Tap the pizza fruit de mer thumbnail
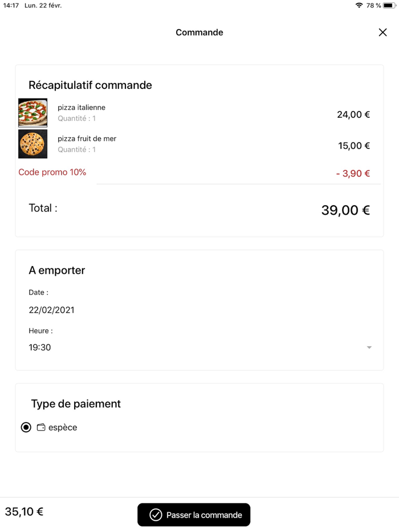The width and height of the screenshot is (399, 532). (x=32, y=144)
